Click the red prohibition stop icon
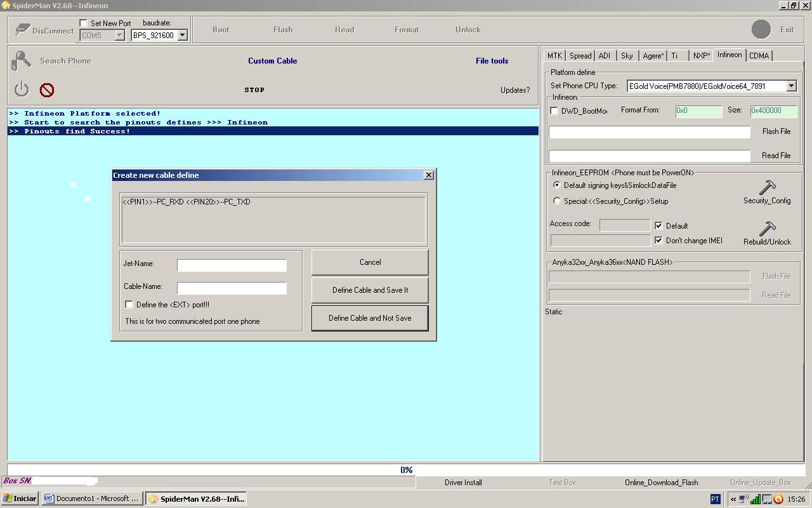 (47, 90)
